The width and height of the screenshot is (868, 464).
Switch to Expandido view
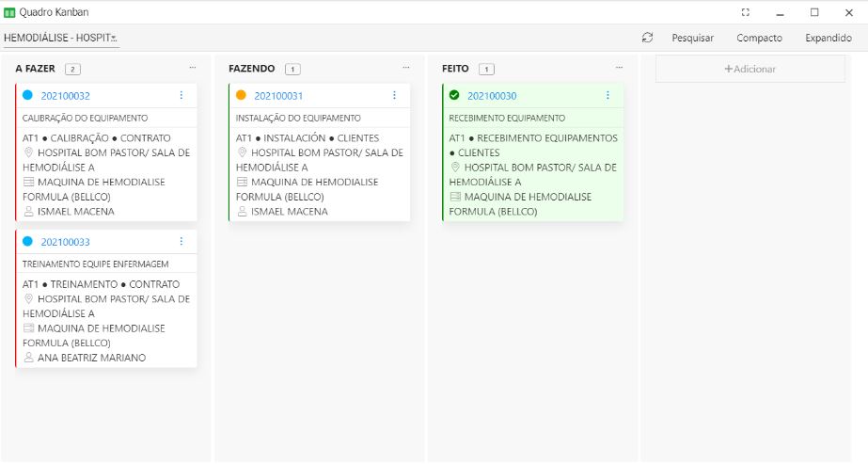click(x=829, y=38)
